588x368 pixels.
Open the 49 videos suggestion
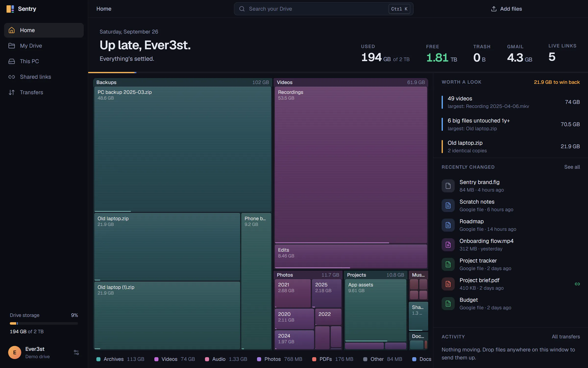(511, 102)
